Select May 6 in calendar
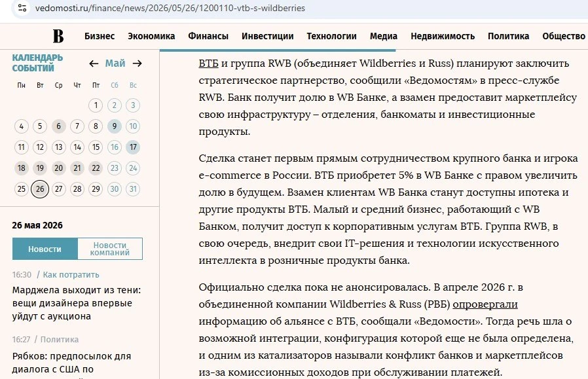Image resolution: width=588 pixels, height=379 pixels. (x=58, y=126)
